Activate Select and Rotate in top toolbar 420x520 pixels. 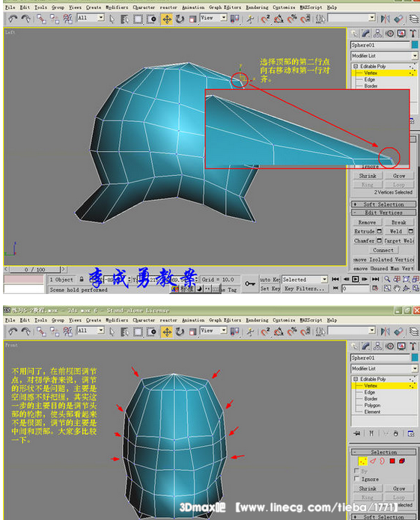pos(180,19)
